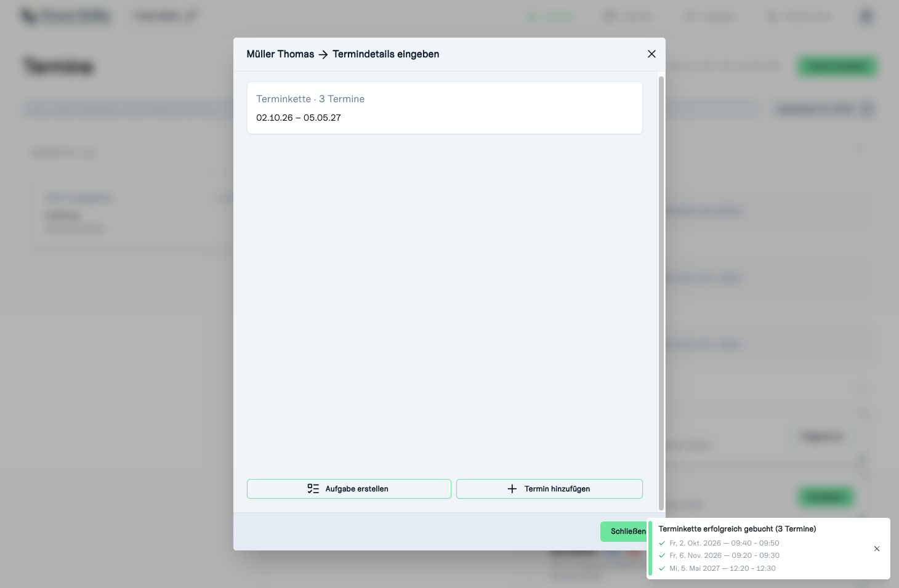Click the checklist icon in Aufgabe erstellen
The height and width of the screenshot is (588, 899).
[x=313, y=489]
